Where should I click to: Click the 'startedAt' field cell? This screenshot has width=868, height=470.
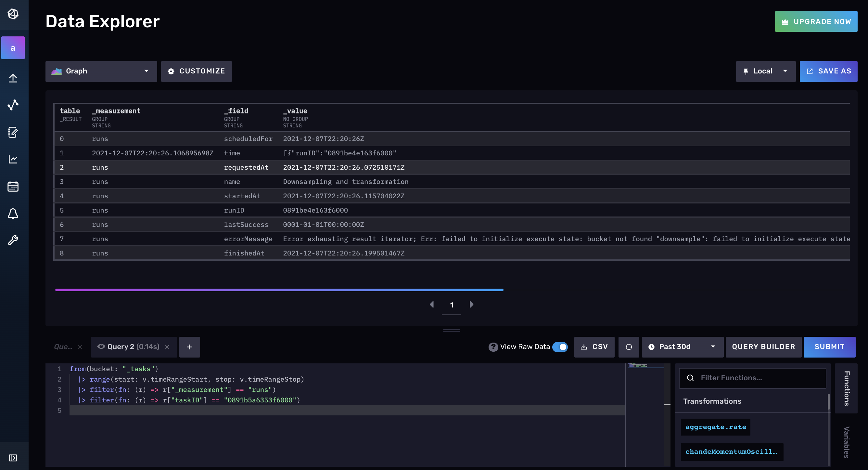242,196
